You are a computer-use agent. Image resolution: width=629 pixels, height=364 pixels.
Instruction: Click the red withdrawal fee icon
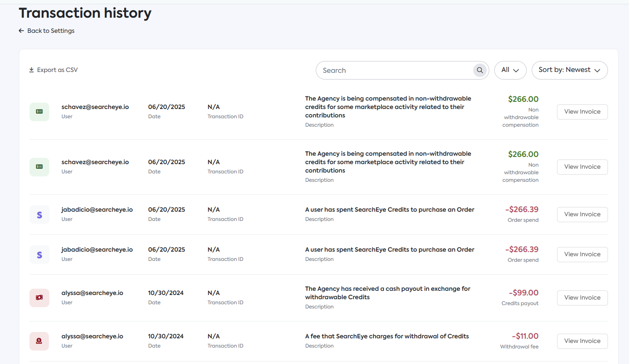click(x=39, y=341)
